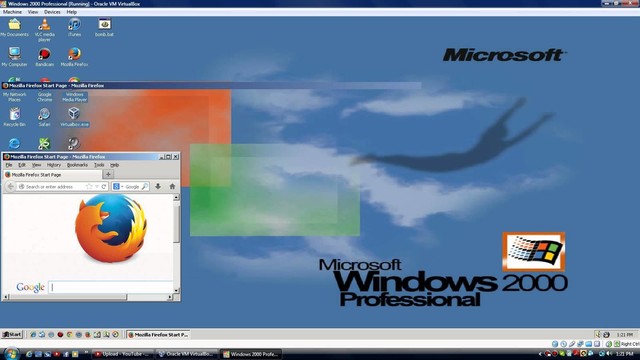
Task: Click VirtualBox optical disc status icon
Action: (x=563, y=344)
